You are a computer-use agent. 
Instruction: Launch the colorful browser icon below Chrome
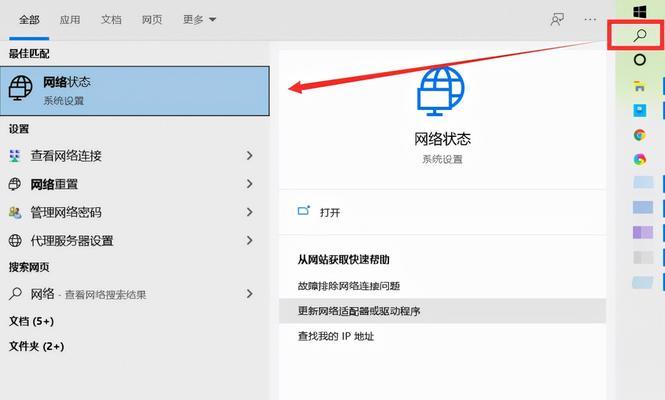tap(640, 159)
